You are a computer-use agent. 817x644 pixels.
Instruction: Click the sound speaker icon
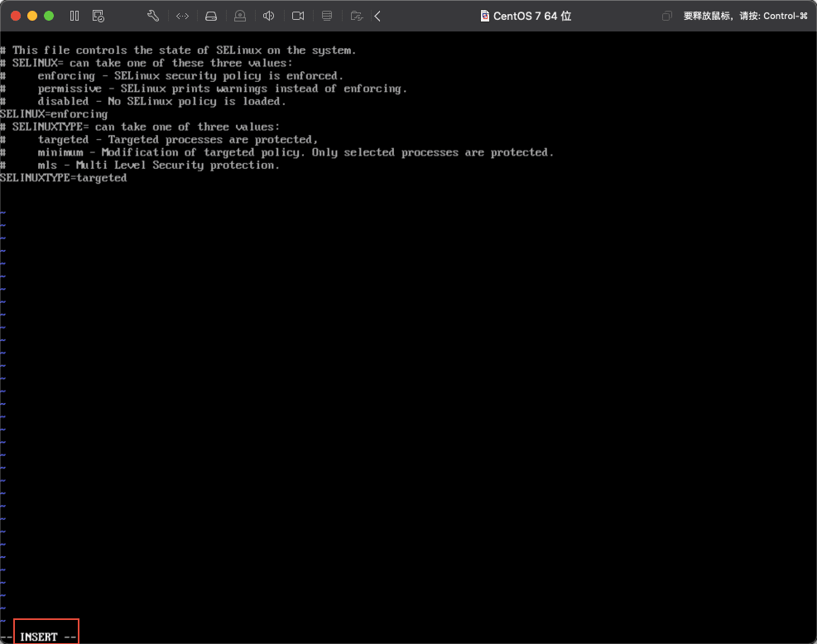pos(269,16)
